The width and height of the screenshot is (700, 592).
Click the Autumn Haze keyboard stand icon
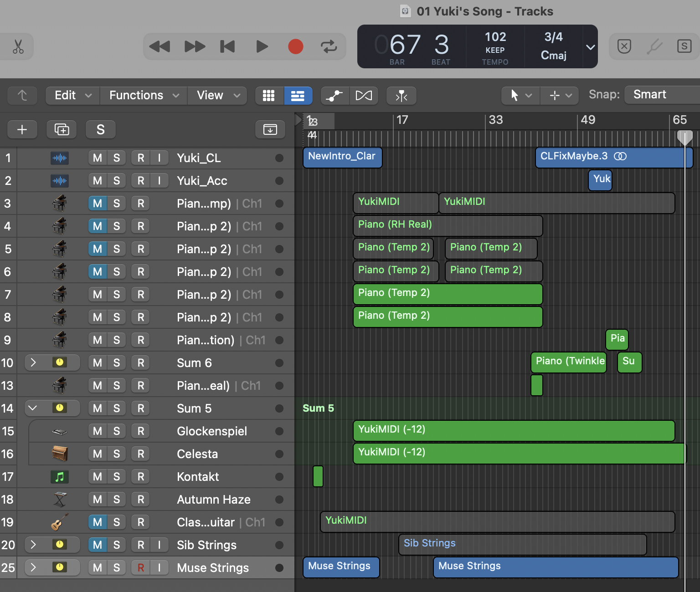(x=60, y=500)
